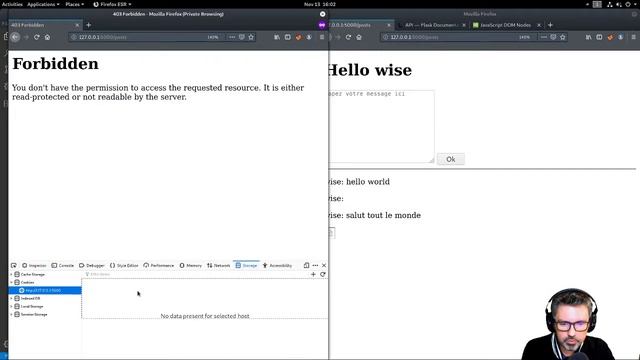
Task: Switch to the Debugger DevTools tab
Action: 92,265
